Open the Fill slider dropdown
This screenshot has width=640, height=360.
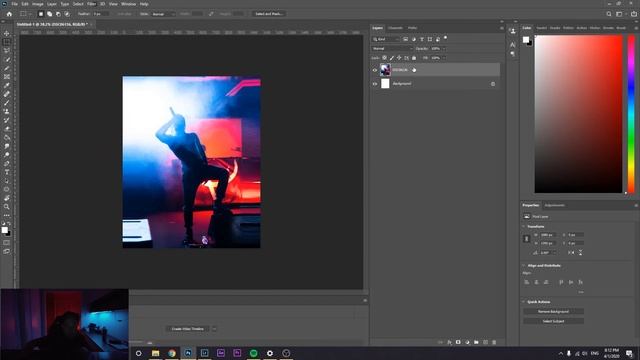[444, 58]
